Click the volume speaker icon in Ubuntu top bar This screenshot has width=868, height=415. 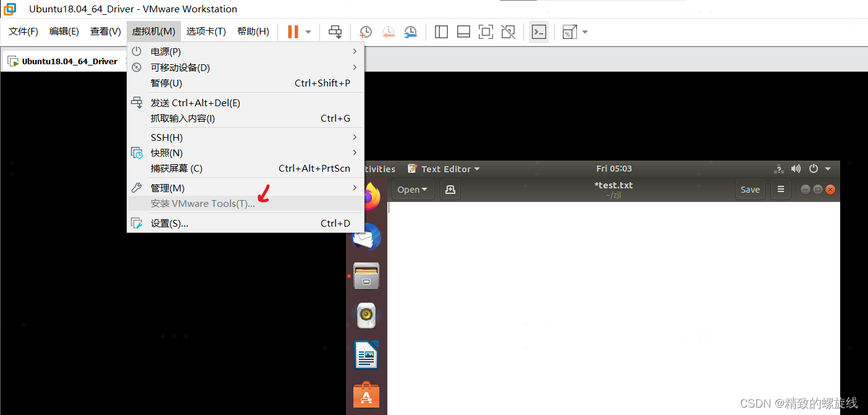click(796, 169)
